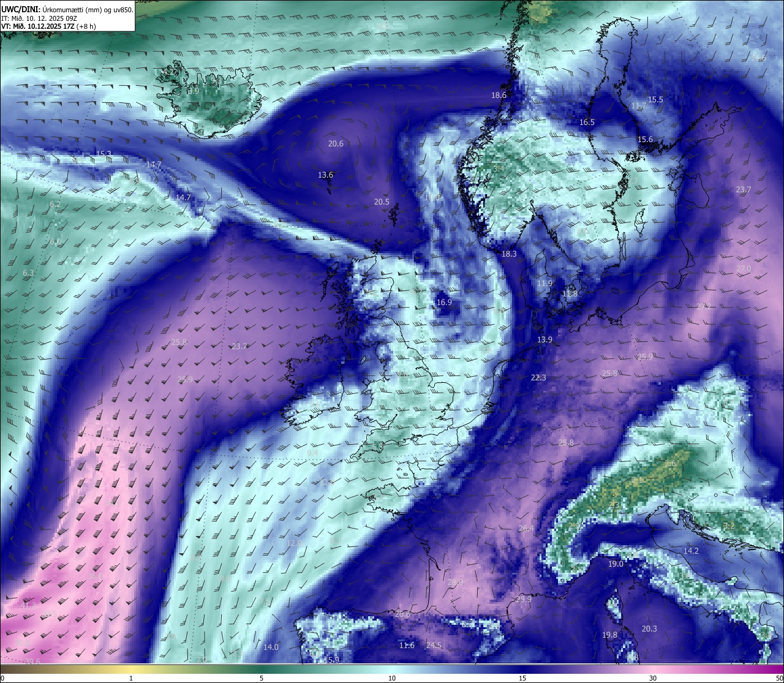The width and height of the screenshot is (784, 683).
Task: Click the color scale label 5
Action: pyautogui.click(x=262, y=678)
